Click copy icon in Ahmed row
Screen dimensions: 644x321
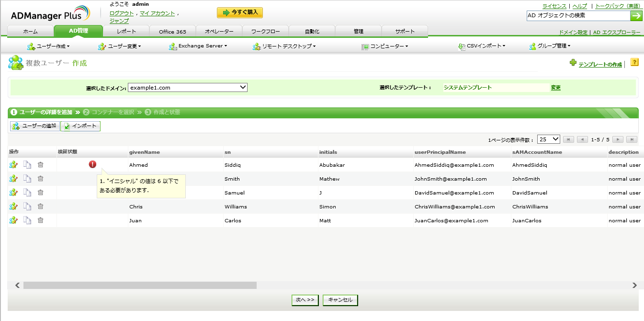click(28, 165)
